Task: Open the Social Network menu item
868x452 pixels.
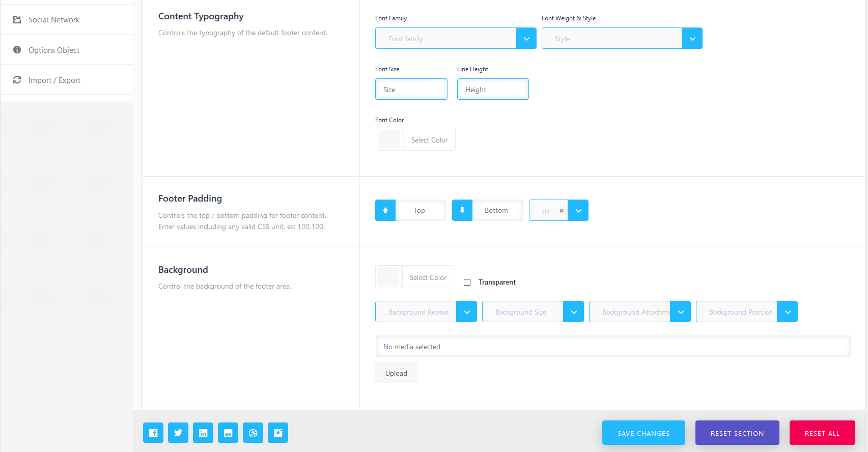Action: click(54, 20)
